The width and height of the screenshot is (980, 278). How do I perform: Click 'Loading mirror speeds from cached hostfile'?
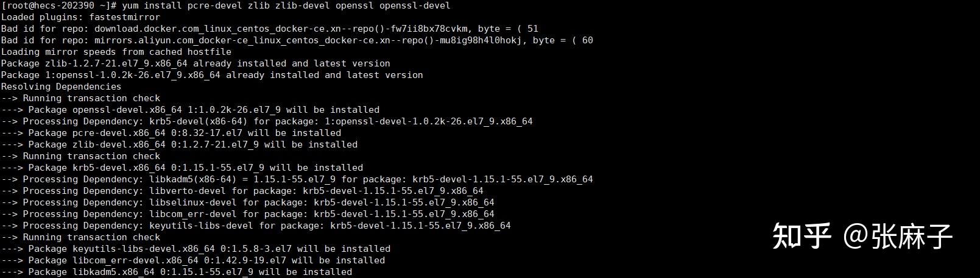[116, 52]
